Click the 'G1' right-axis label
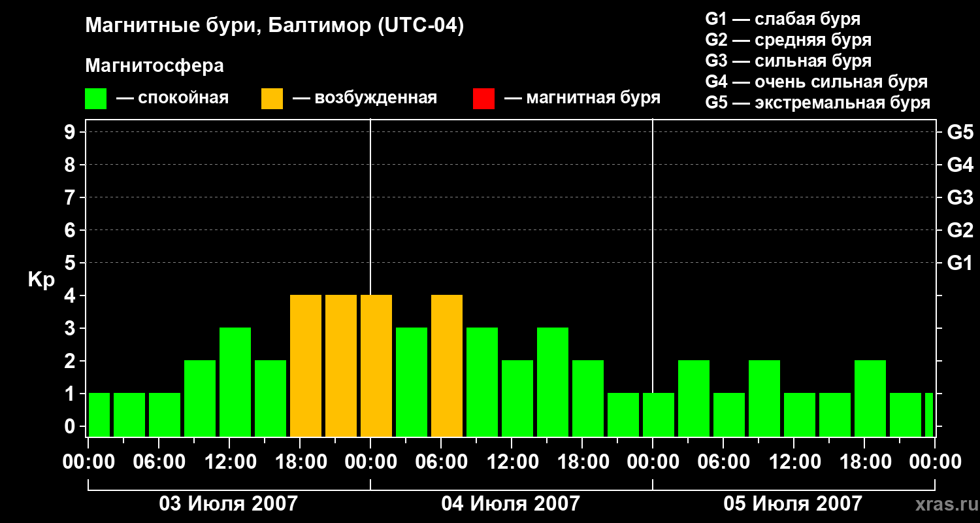Image resolution: width=980 pixels, height=523 pixels. pyautogui.click(x=960, y=263)
